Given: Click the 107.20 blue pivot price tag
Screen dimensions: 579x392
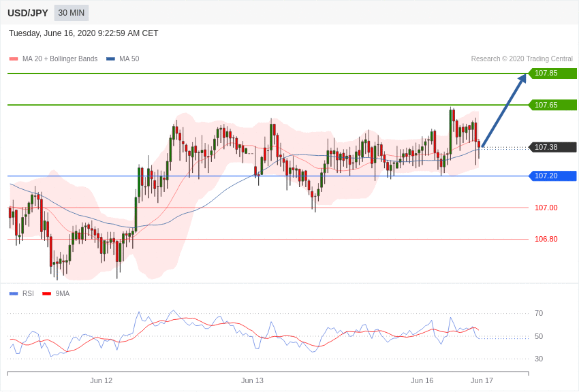Looking at the screenshot, I should 552,176.
